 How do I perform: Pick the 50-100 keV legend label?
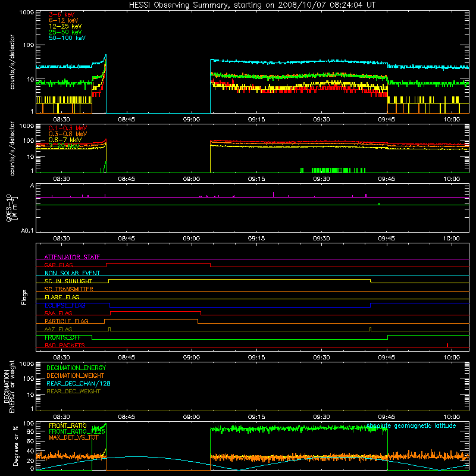point(67,37)
